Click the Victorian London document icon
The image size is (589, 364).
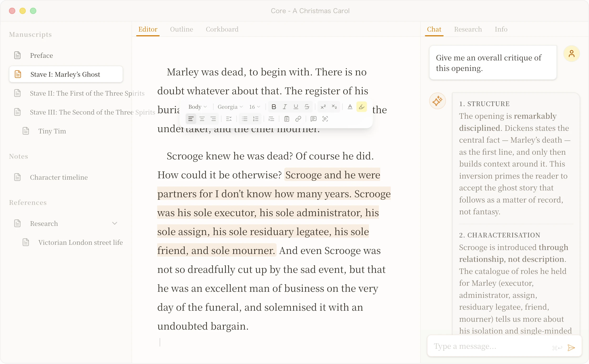pos(26,242)
